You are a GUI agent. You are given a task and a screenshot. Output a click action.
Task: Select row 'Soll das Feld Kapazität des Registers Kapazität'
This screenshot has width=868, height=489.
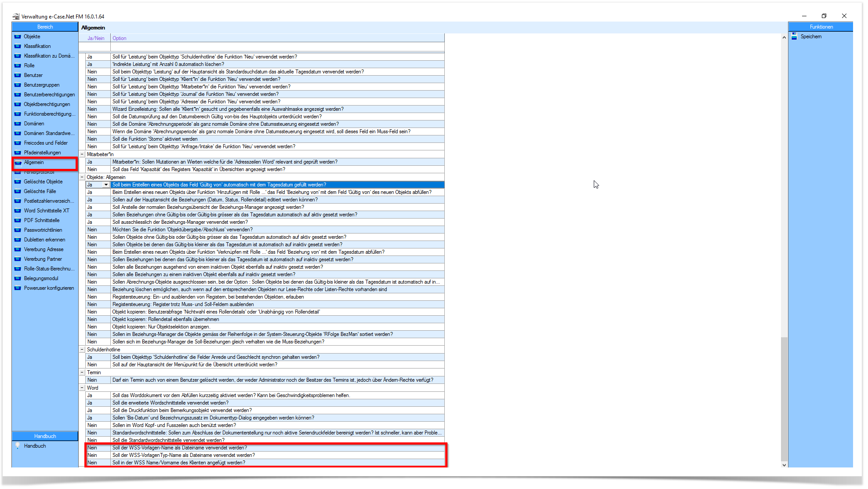click(265, 169)
